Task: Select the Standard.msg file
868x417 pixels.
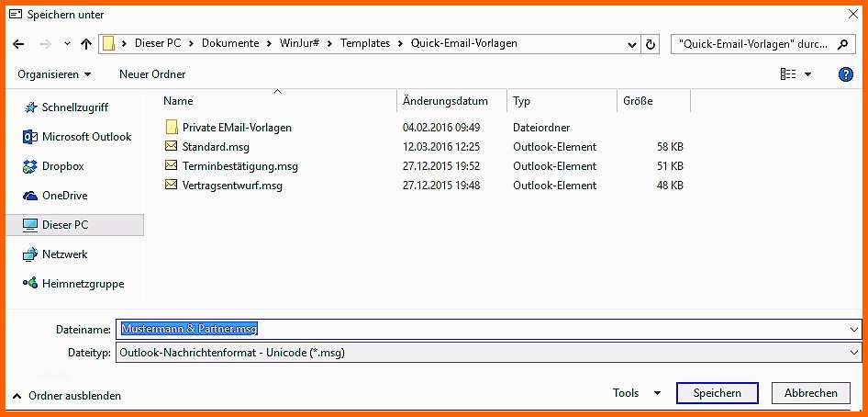Action: (x=216, y=147)
